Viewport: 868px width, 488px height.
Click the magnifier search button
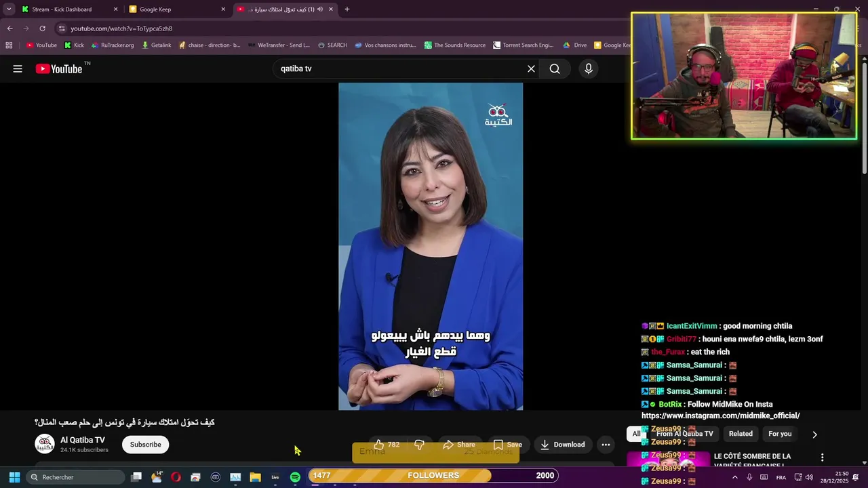click(555, 68)
